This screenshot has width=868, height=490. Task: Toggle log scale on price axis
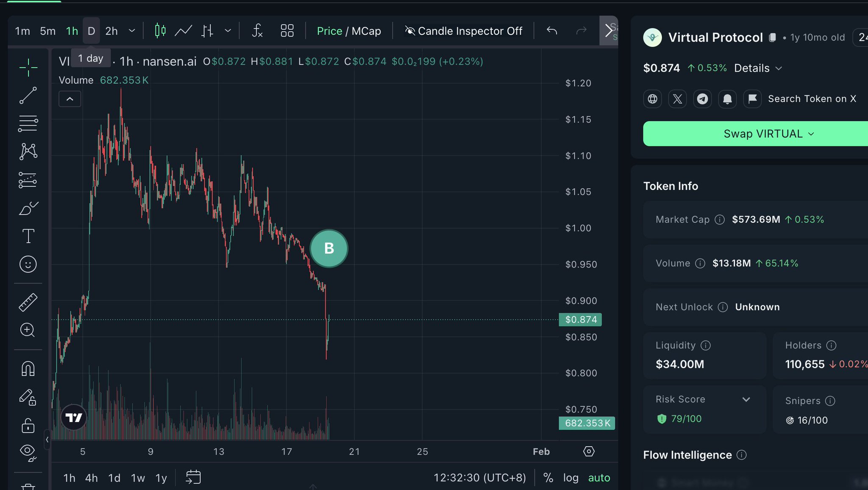tap(570, 478)
